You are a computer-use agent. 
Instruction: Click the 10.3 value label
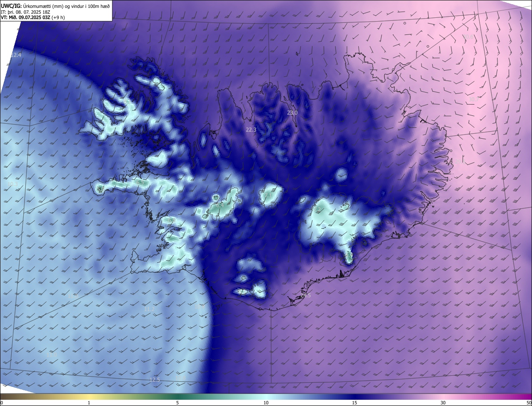(13, 184)
